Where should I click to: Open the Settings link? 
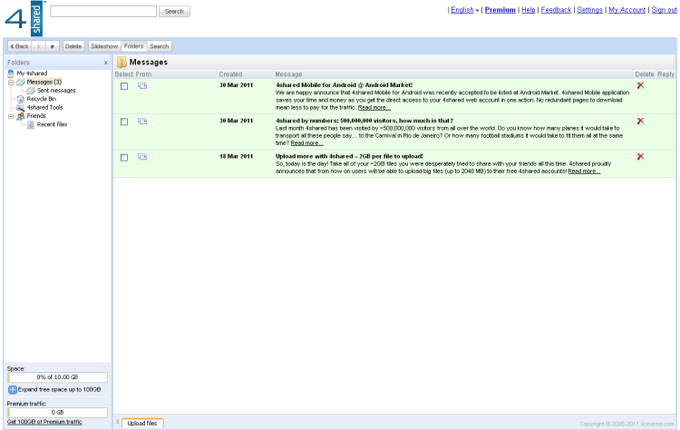coord(590,10)
